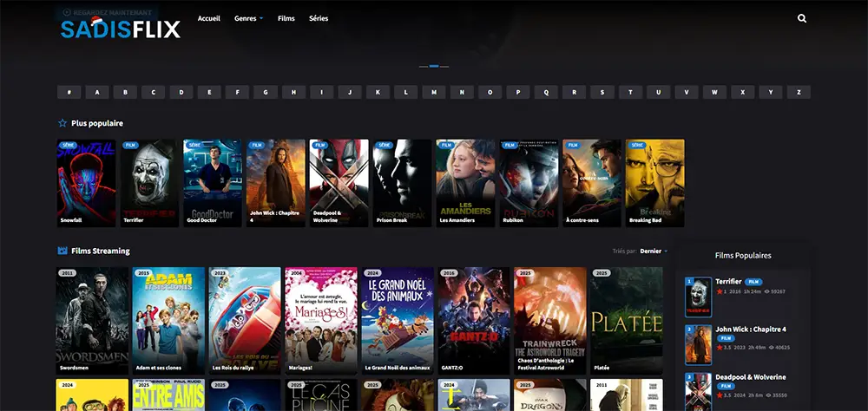This screenshot has height=411, width=868.
Task: Open John Wick : Chapitre 4 popular poster
Action: click(x=276, y=183)
